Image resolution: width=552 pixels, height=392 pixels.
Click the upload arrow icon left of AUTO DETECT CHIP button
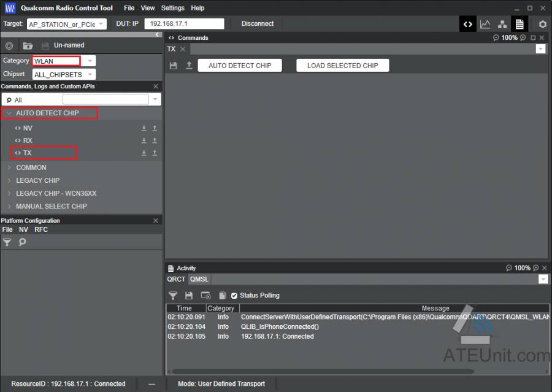coord(189,66)
